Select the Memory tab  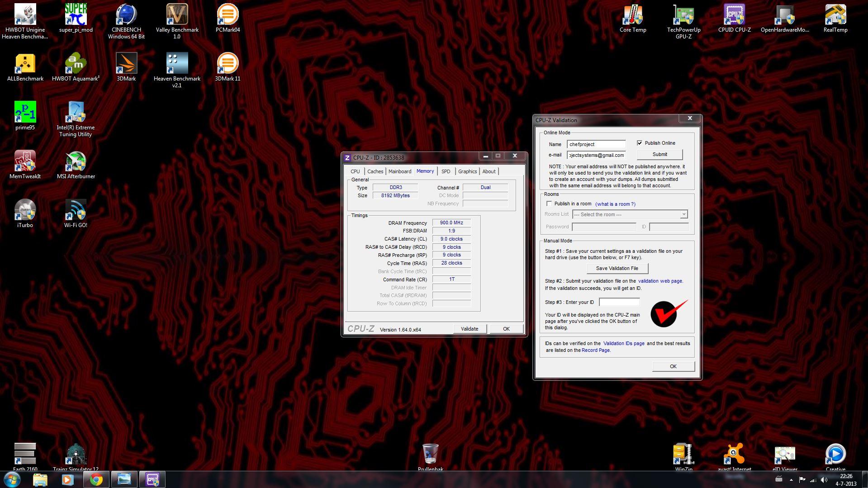(425, 171)
